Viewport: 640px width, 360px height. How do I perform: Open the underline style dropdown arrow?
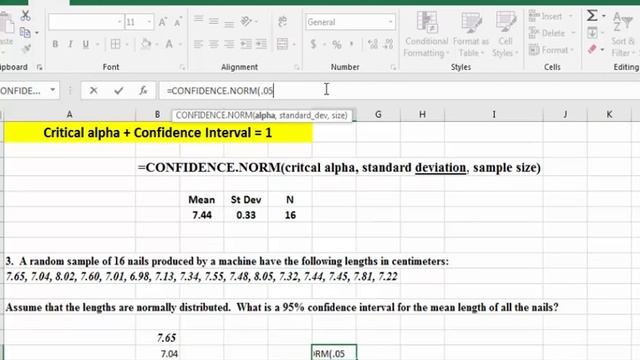pyautogui.click(x=98, y=44)
